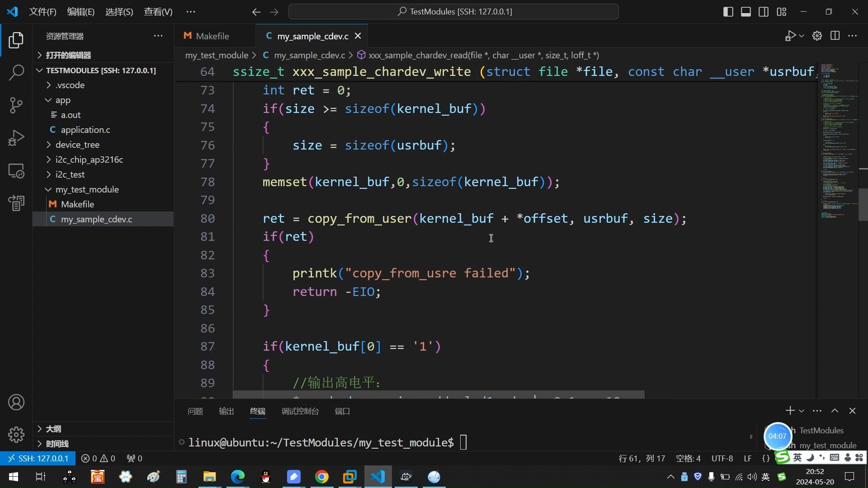This screenshot has height=488, width=868.
Task: Switch to the 问题 panel tab
Action: coord(195,411)
